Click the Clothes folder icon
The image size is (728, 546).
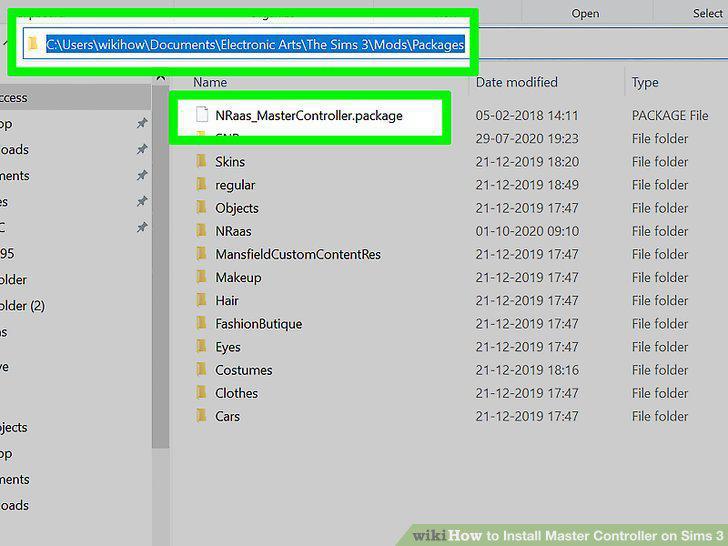tap(202, 393)
